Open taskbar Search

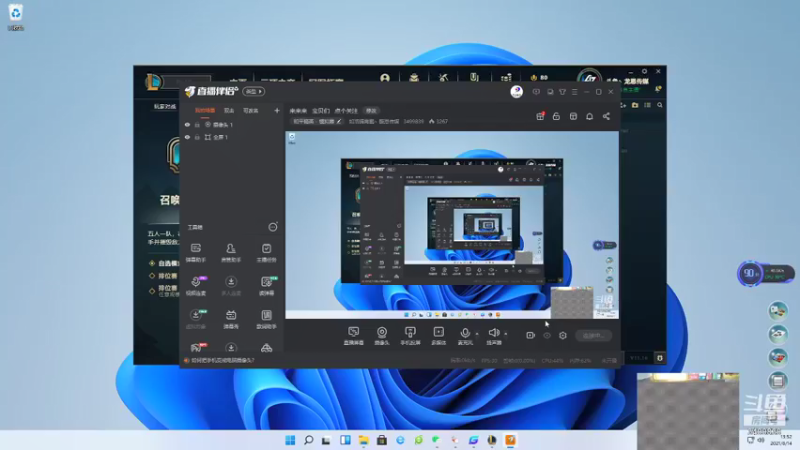309,440
